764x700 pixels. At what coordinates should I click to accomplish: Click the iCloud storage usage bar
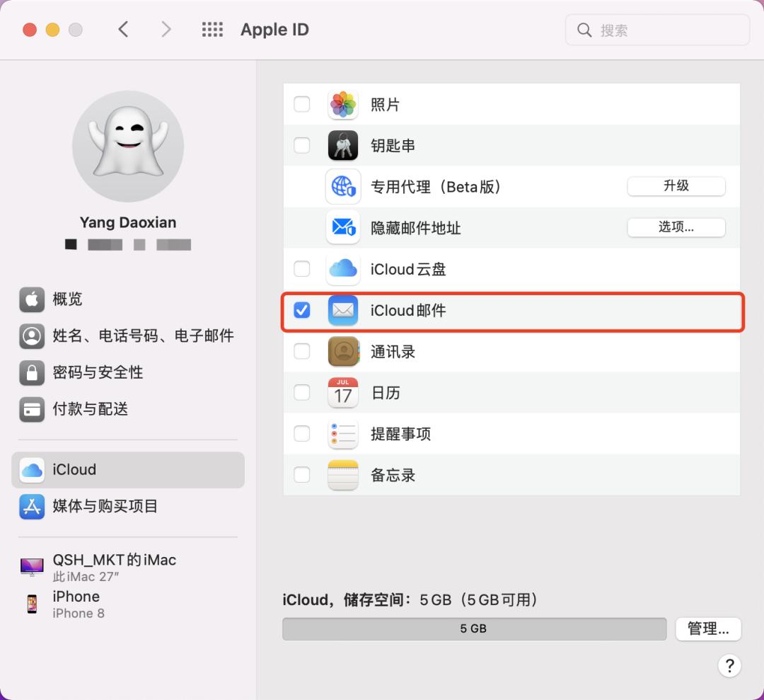[x=475, y=629]
